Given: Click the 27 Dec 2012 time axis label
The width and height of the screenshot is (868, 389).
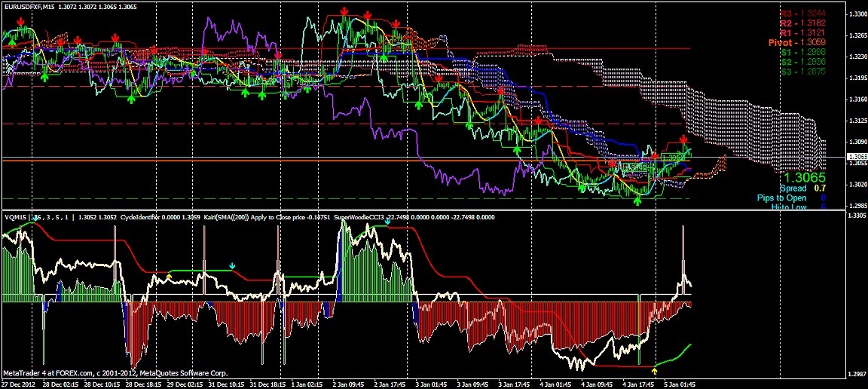Looking at the screenshot, I should point(18,384).
